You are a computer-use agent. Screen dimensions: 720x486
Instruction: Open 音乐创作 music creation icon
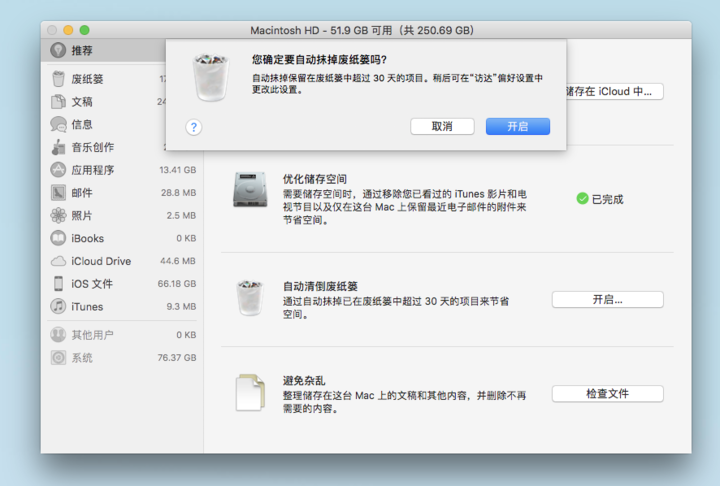point(59,147)
